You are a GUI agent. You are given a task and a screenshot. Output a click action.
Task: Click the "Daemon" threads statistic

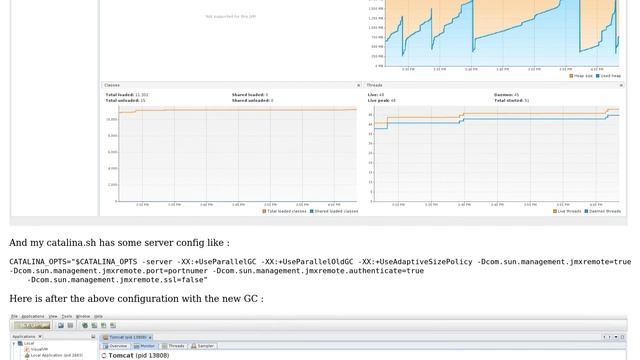507,95
